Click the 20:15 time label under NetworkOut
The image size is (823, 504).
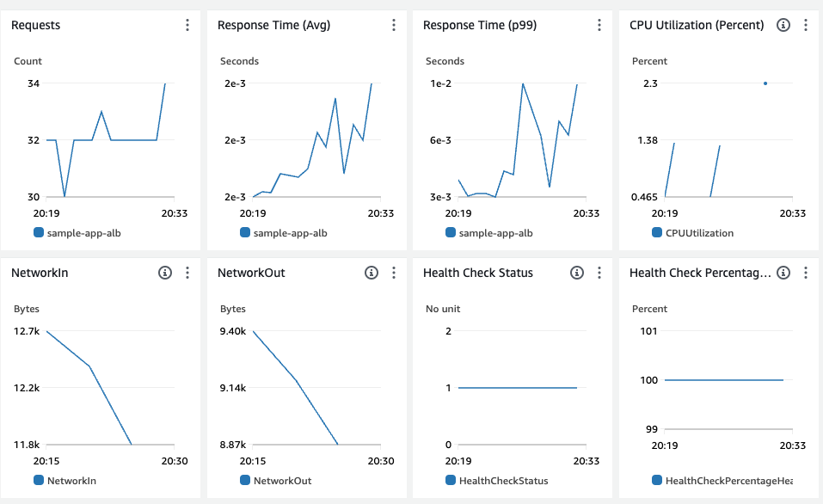pyautogui.click(x=253, y=461)
